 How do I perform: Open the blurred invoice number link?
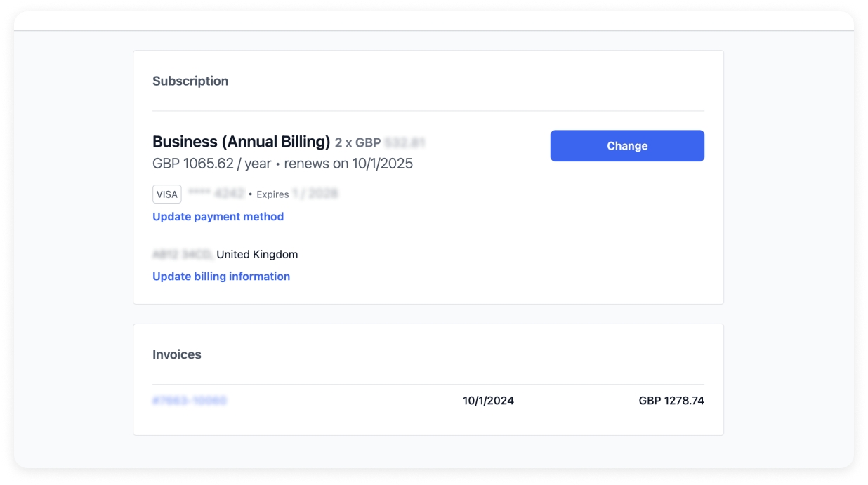tap(190, 401)
